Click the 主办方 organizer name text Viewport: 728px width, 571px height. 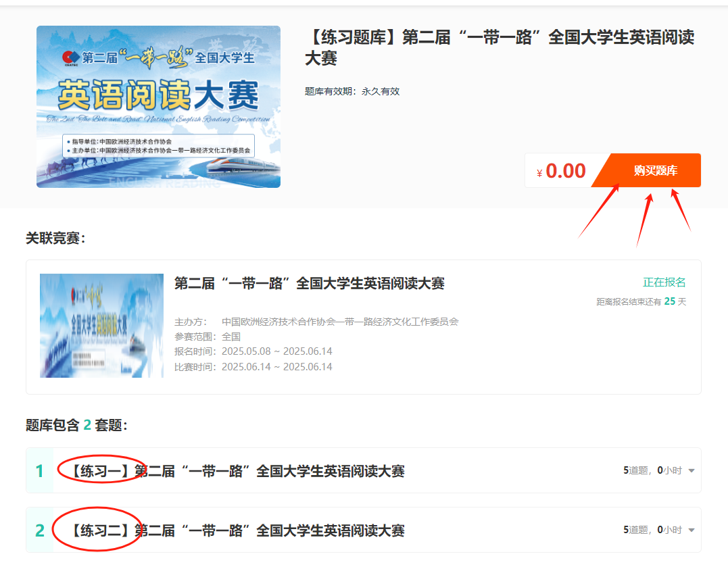click(x=339, y=322)
